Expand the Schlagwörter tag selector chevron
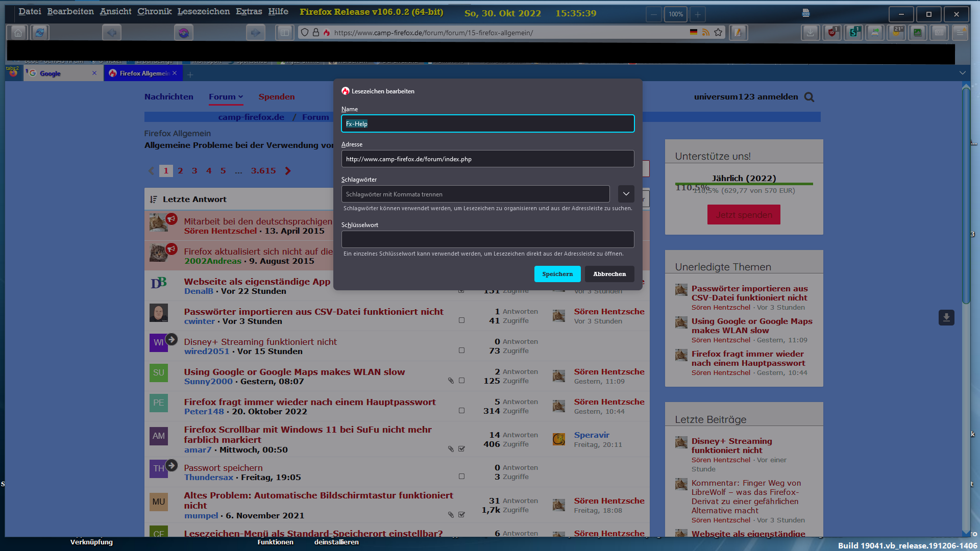 click(626, 194)
